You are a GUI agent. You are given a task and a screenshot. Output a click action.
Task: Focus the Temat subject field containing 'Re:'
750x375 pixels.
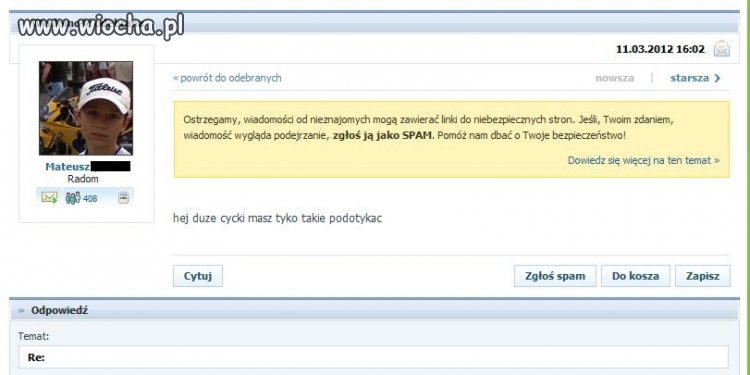click(x=373, y=357)
